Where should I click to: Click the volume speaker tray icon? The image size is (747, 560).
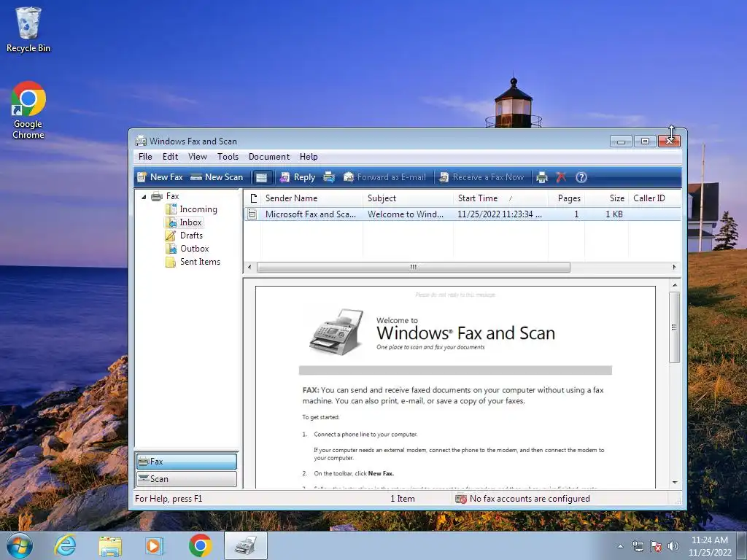pos(673,546)
